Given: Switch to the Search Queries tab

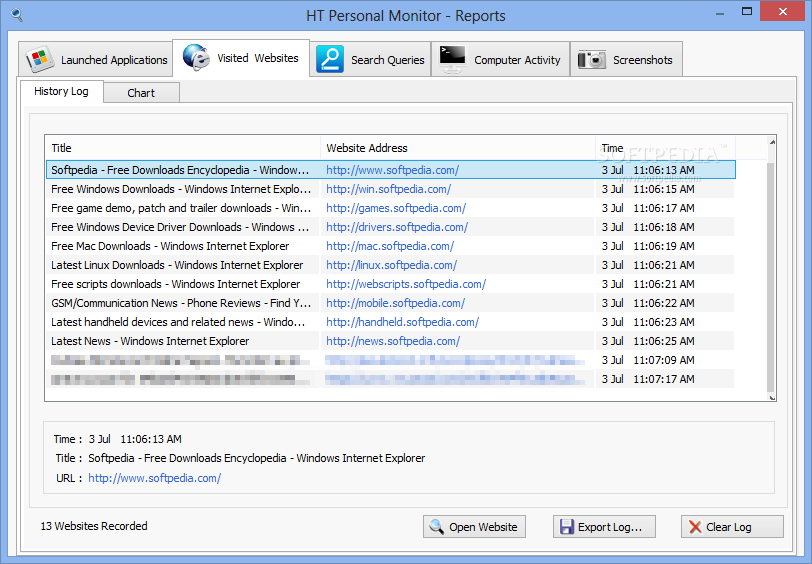Looking at the screenshot, I should (x=371, y=60).
